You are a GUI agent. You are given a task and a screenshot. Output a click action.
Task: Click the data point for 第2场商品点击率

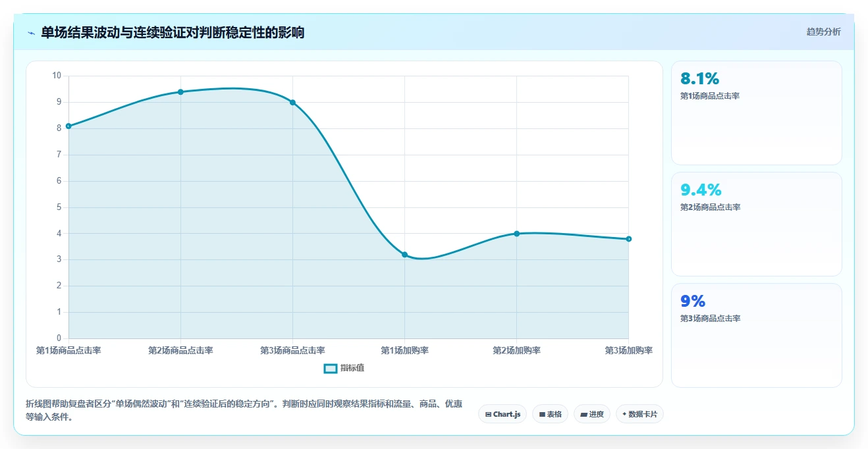point(180,92)
